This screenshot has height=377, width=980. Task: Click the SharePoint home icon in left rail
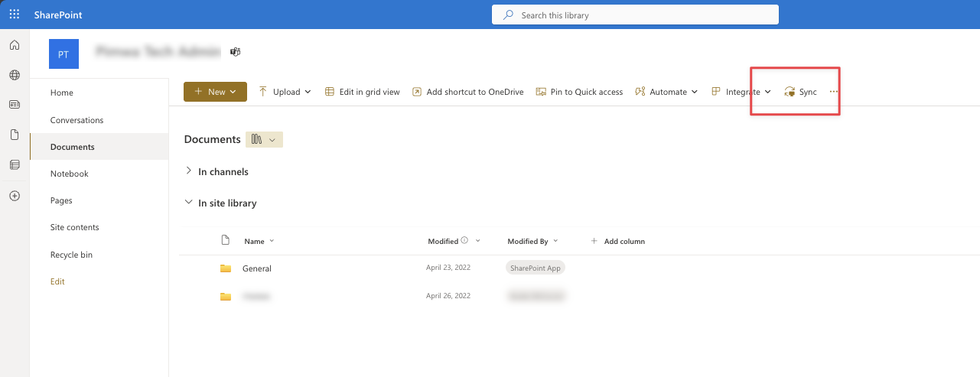click(x=15, y=46)
